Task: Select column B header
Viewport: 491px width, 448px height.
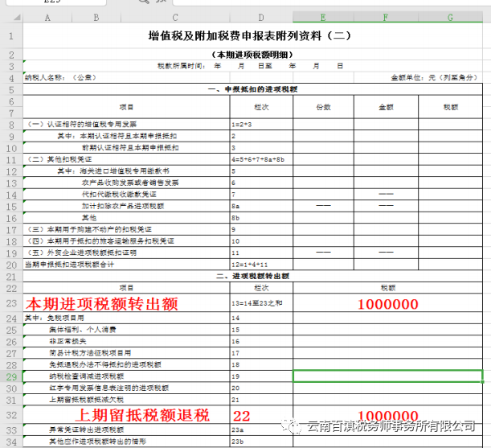Action: pos(96,18)
